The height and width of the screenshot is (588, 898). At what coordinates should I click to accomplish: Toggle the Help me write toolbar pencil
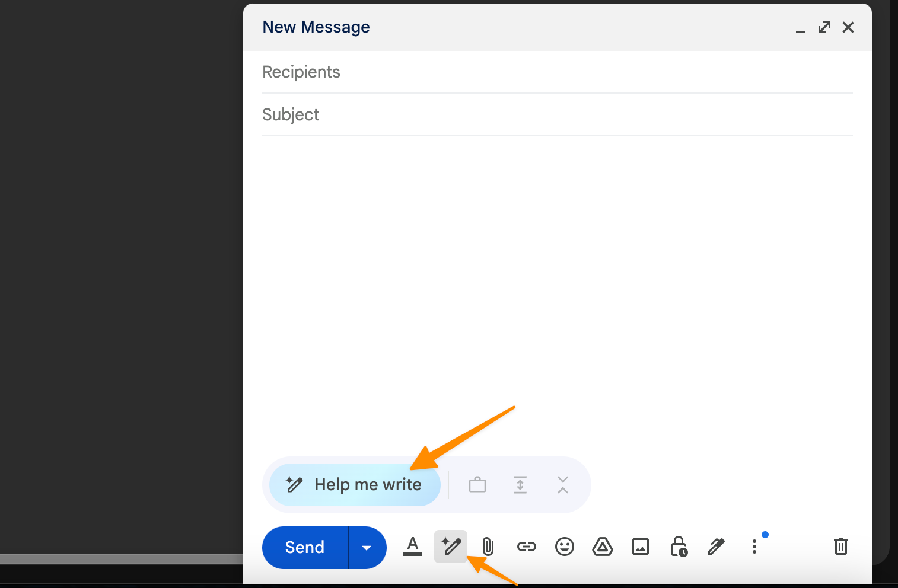coord(451,547)
